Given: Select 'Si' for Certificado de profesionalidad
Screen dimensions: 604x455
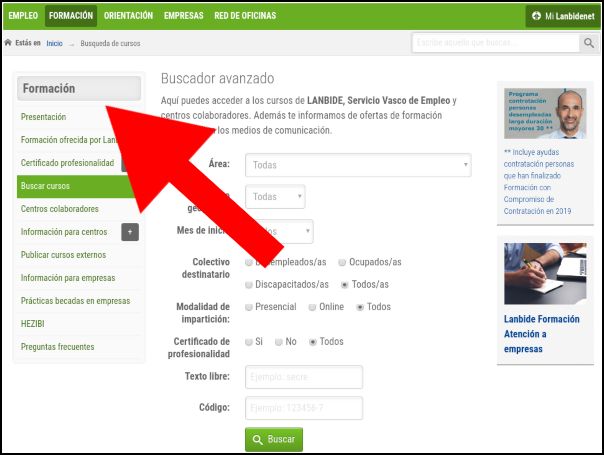Looking at the screenshot, I should click(249, 342).
